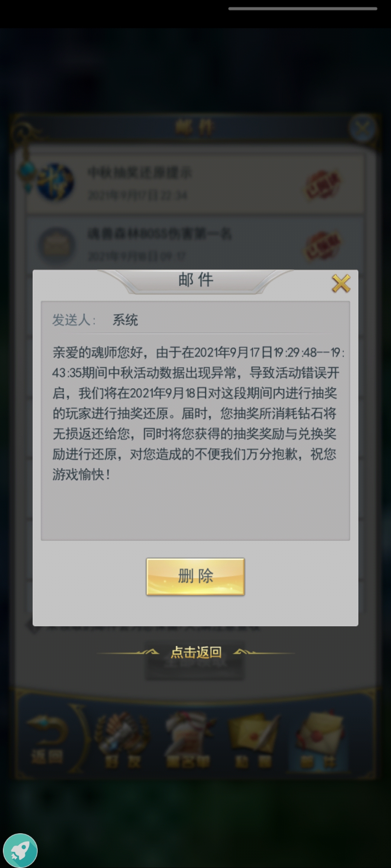Image resolution: width=391 pixels, height=868 pixels.
Task: Close the blurred mailbox window behind the dialog
Action: (362, 128)
